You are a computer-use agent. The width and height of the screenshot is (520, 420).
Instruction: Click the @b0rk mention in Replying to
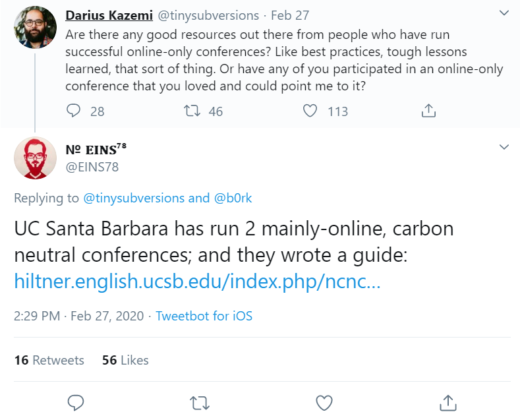[x=233, y=198]
